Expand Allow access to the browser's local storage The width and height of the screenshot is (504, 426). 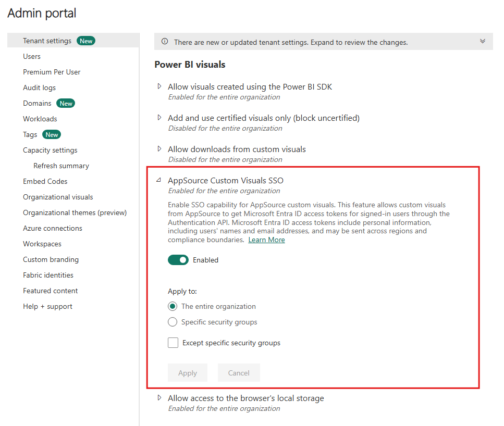[159, 397]
